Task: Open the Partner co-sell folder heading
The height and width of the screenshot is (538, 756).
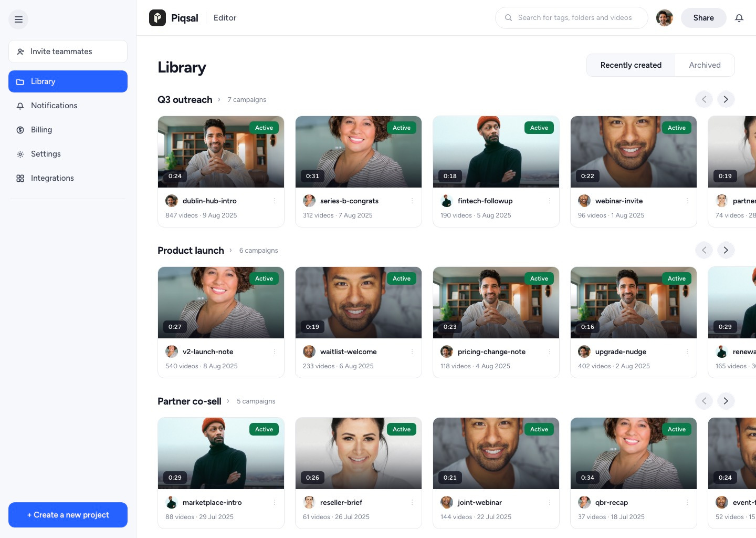Action: pos(190,401)
